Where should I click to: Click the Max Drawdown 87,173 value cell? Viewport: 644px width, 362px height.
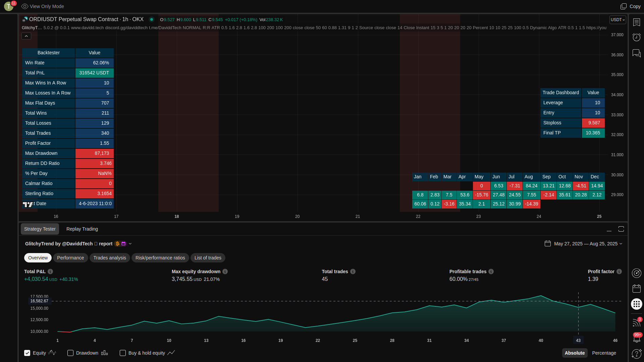[95, 153]
